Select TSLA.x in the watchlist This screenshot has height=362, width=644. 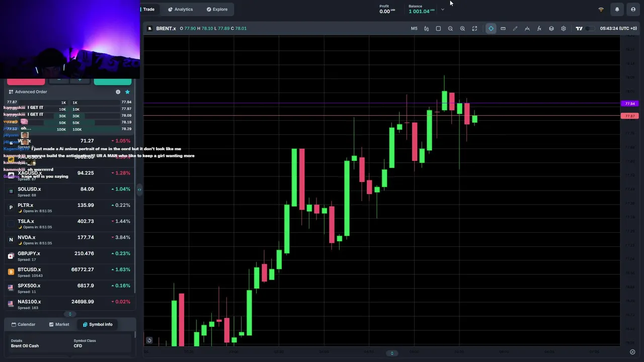(70, 224)
